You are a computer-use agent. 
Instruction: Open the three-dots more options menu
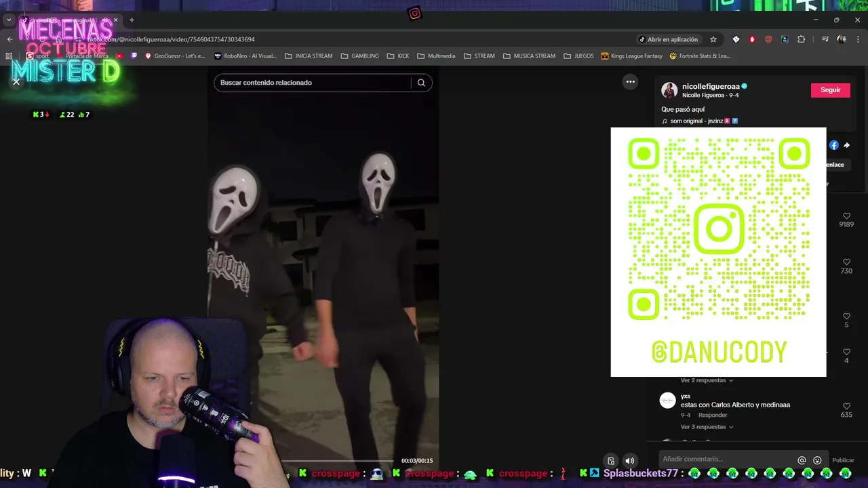pos(631,82)
